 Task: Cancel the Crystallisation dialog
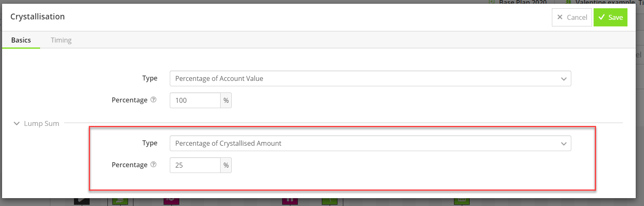[x=572, y=17]
